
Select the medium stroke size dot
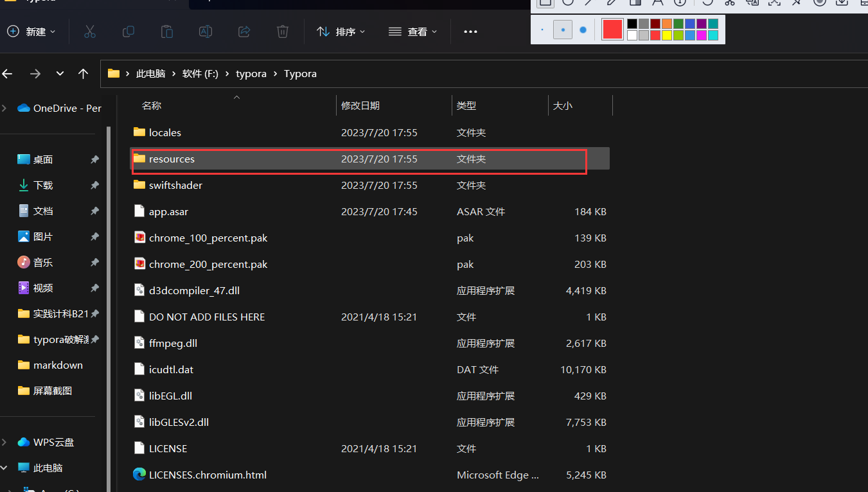[x=563, y=30]
